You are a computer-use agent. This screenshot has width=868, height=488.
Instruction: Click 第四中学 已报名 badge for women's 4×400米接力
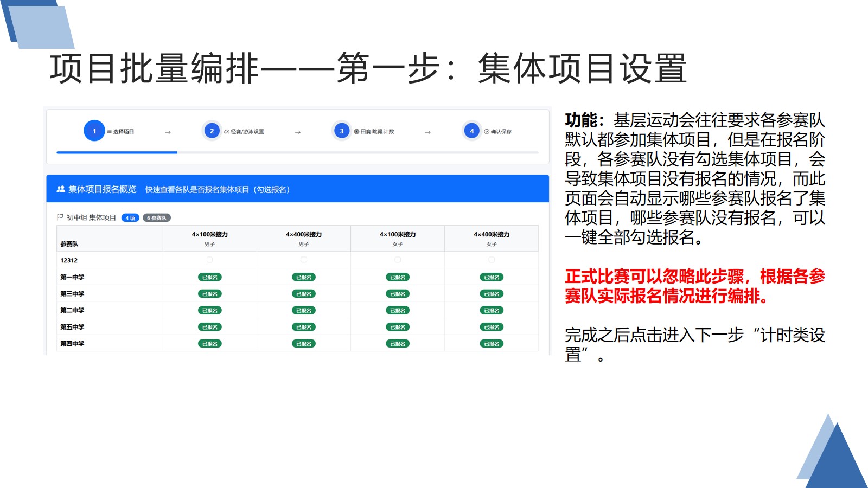pos(492,343)
